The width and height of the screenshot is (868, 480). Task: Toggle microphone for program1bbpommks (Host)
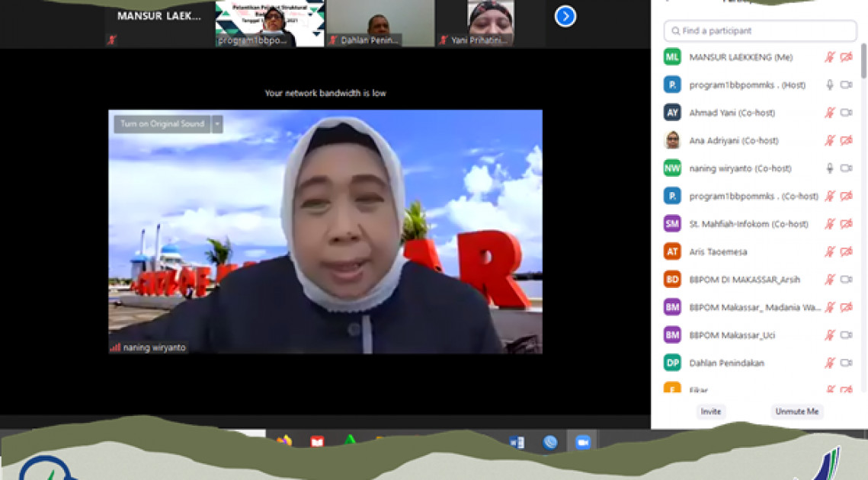(x=829, y=85)
